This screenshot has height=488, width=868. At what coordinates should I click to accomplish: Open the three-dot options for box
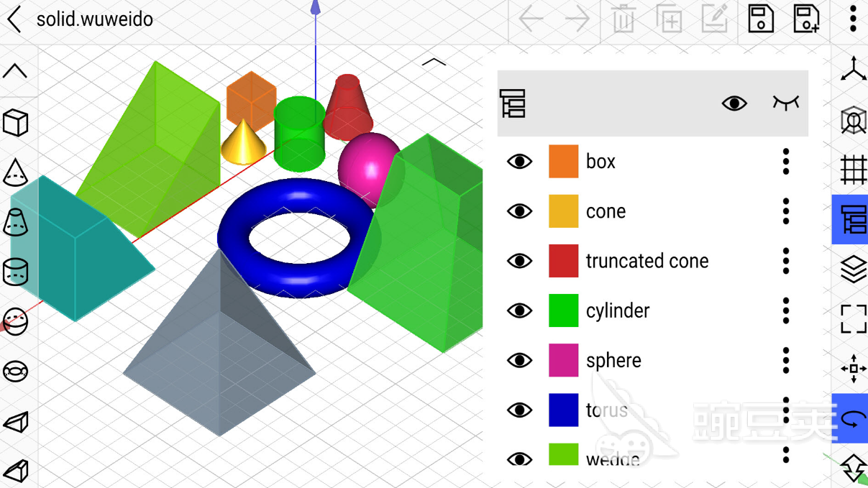786,161
